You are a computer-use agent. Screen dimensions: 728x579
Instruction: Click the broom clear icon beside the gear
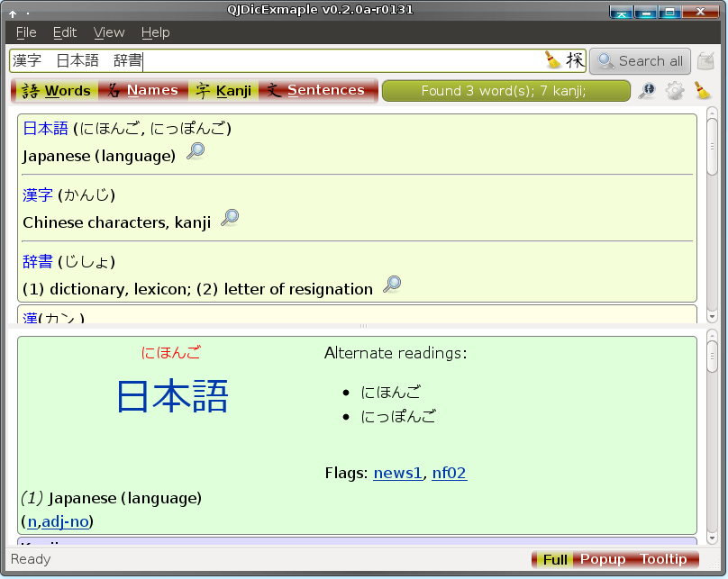[x=703, y=90]
